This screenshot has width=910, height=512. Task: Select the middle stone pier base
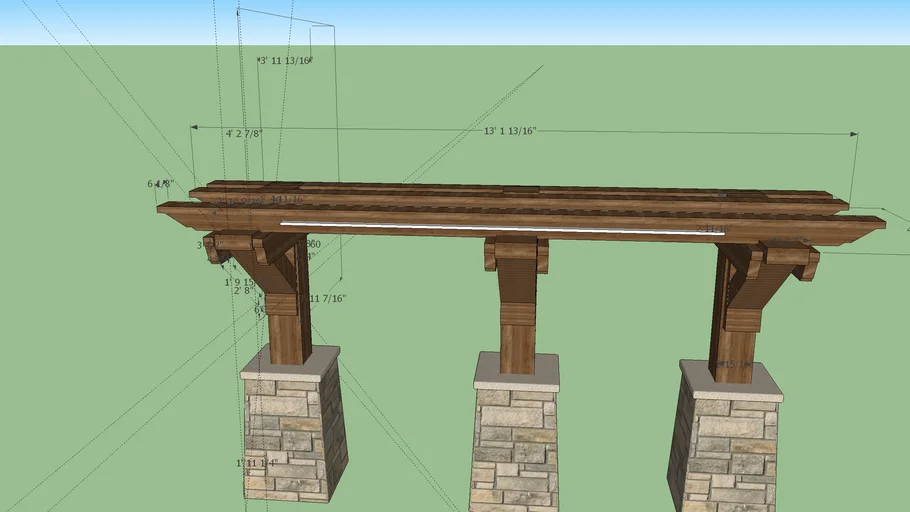tap(514, 448)
